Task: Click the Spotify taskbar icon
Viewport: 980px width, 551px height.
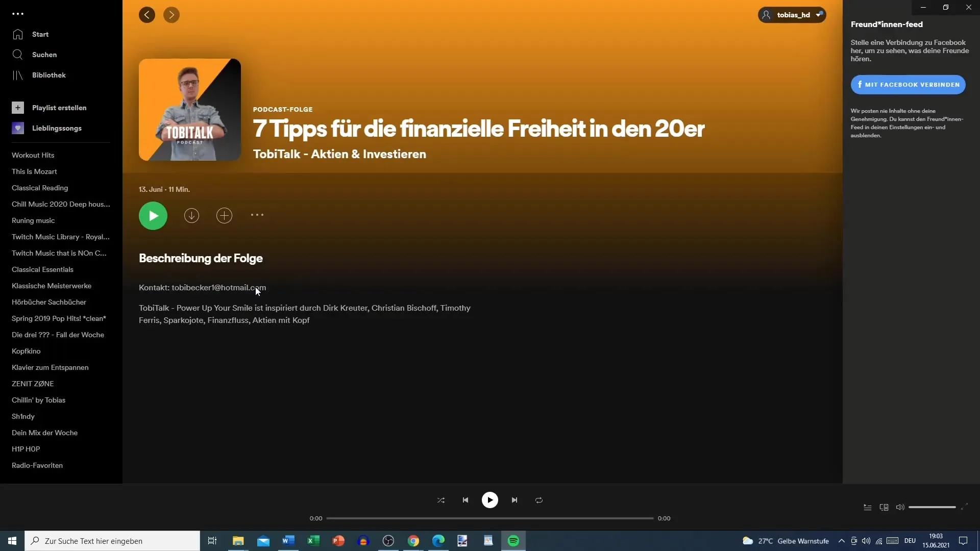Action: click(x=513, y=541)
